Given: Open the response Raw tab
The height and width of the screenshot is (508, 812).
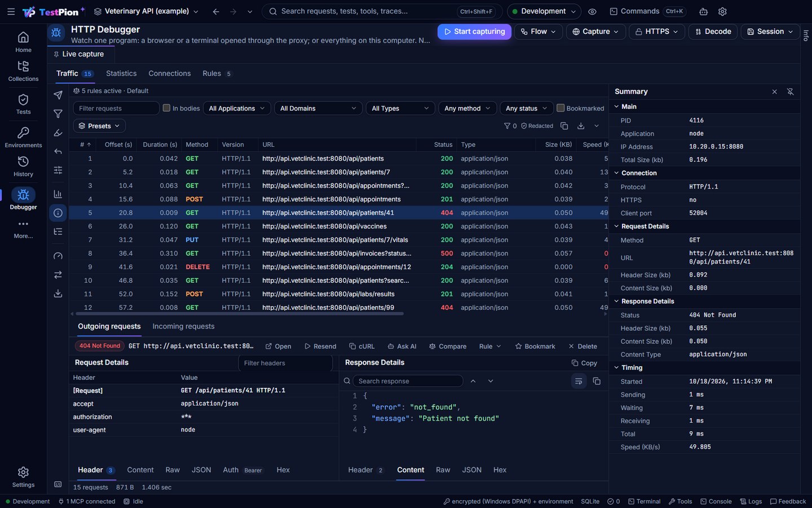Looking at the screenshot, I should [443, 470].
